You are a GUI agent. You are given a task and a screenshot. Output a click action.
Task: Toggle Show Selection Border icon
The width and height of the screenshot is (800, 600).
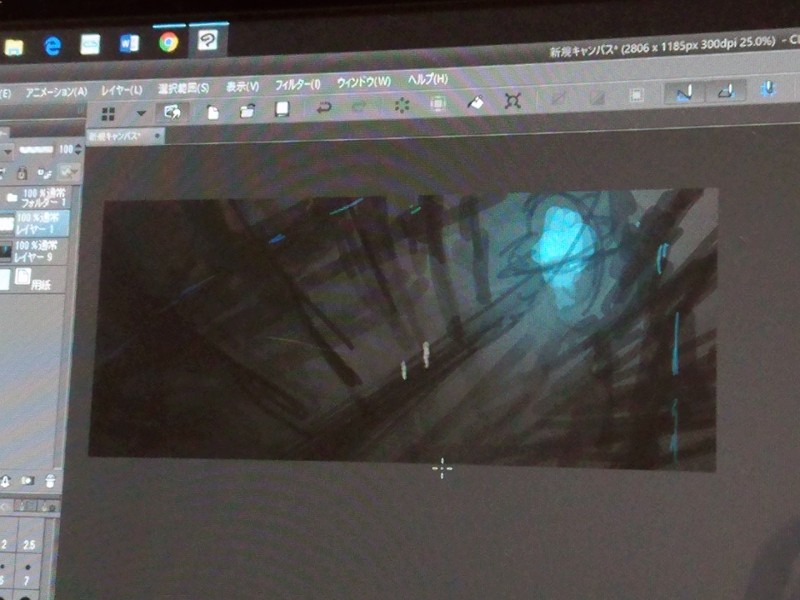(636, 95)
